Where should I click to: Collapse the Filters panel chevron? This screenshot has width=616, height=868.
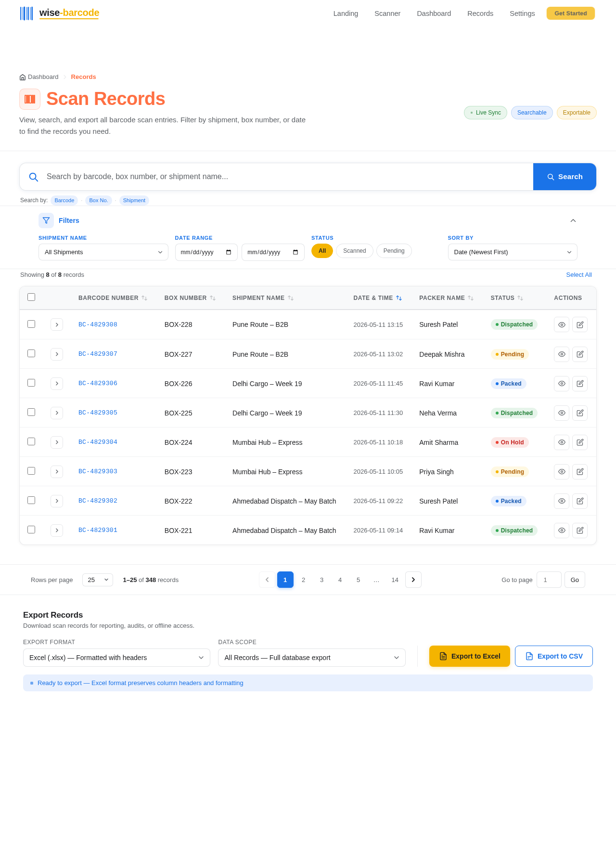pos(573,220)
